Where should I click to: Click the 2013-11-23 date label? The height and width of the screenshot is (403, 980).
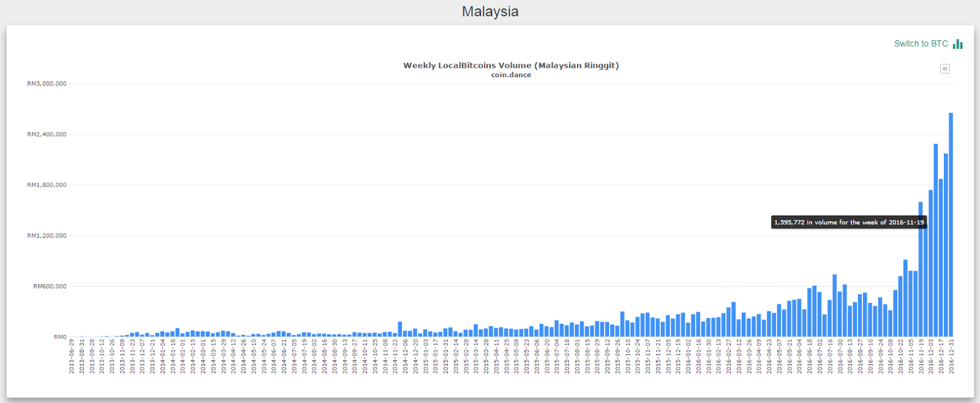click(x=132, y=356)
